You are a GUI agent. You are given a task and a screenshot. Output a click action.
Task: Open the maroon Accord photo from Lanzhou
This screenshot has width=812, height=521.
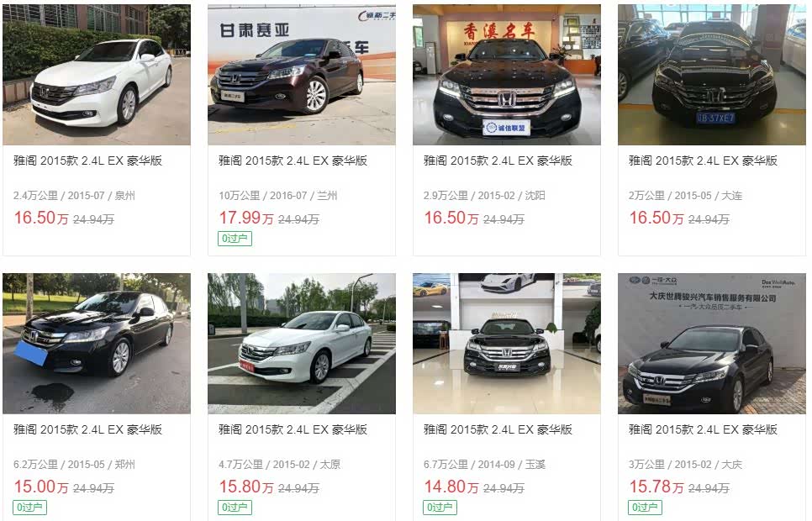coord(302,75)
